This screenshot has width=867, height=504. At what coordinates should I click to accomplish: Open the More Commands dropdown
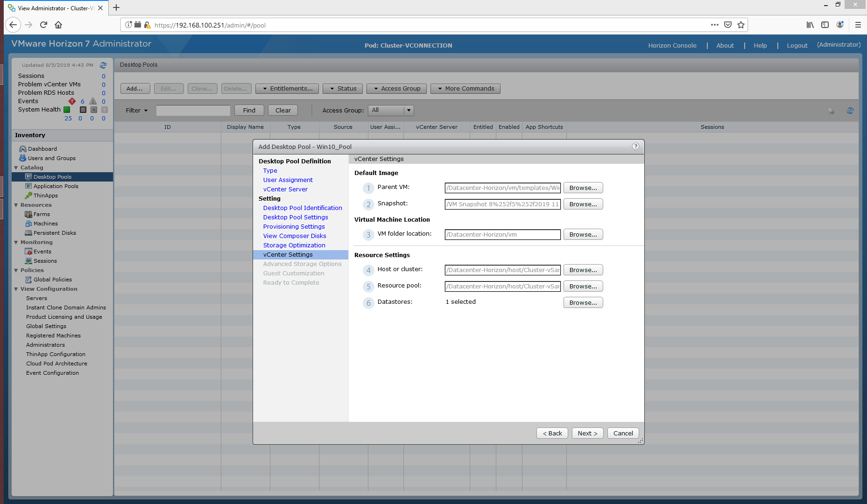[465, 89]
